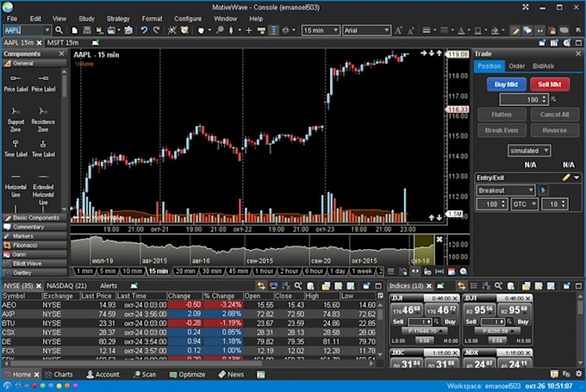Click the blue play arrow next to Breakout
Image resolution: width=586 pixels, height=392 pixels.
(543, 190)
